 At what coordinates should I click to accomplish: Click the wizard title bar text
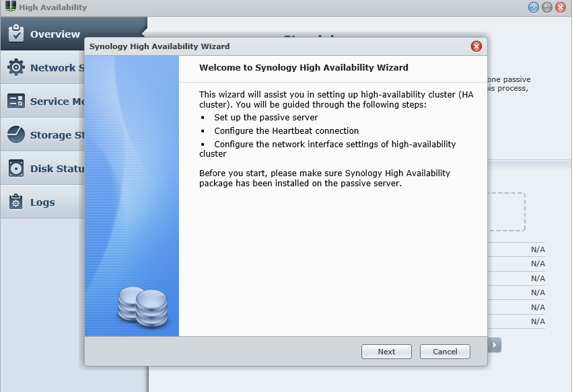[x=159, y=46]
